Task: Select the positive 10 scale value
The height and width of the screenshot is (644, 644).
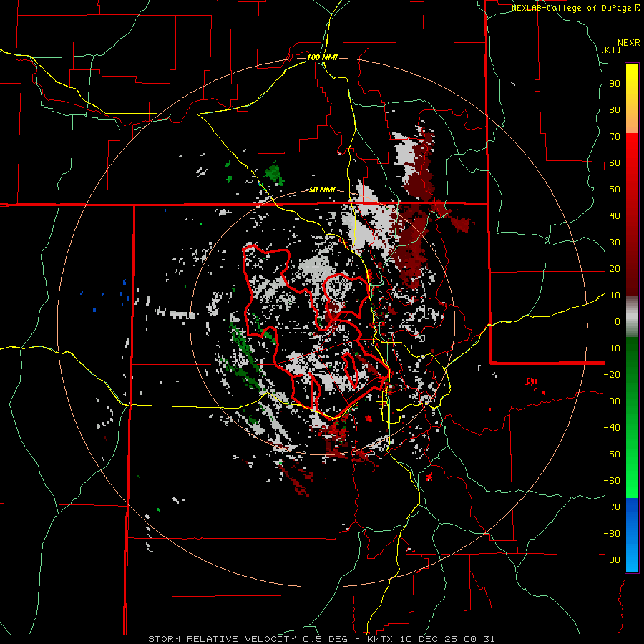Action: (x=615, y=296)
